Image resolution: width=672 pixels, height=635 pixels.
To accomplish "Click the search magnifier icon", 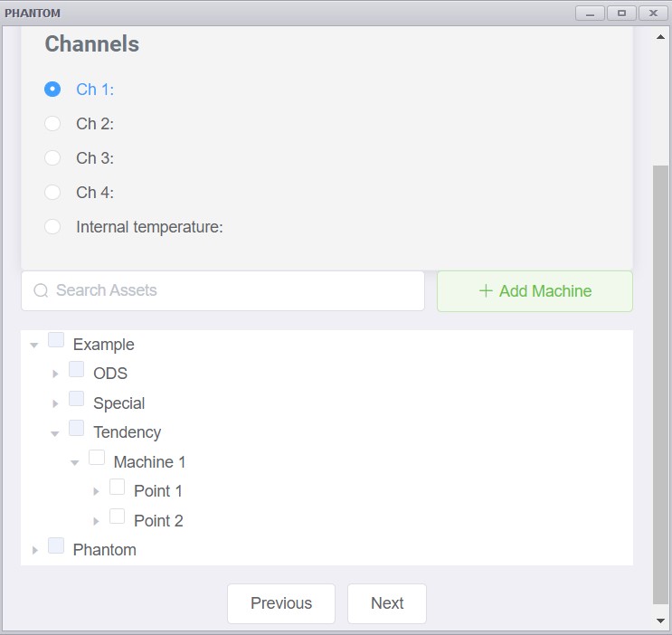I will pos(41,290).
